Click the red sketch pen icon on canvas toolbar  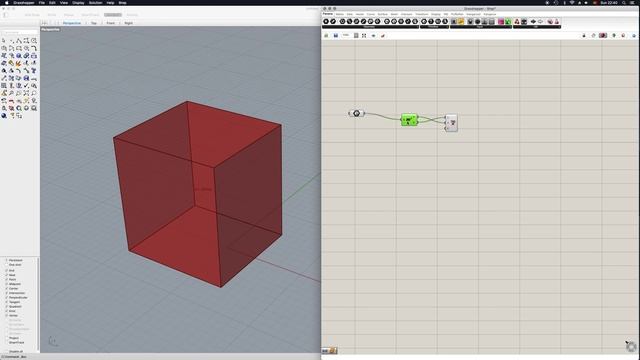(383, 36)
